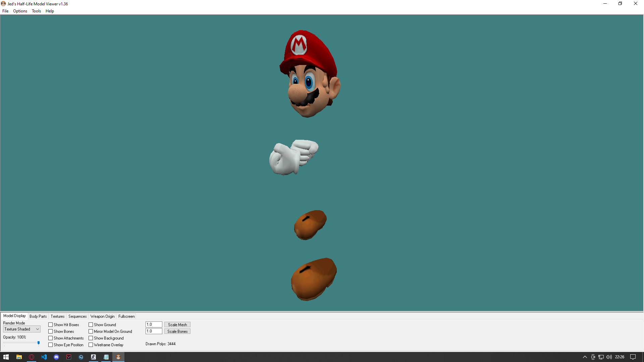Open File Explorer from the taskbar
Screen dimensions: 644x362
(19, 357)
